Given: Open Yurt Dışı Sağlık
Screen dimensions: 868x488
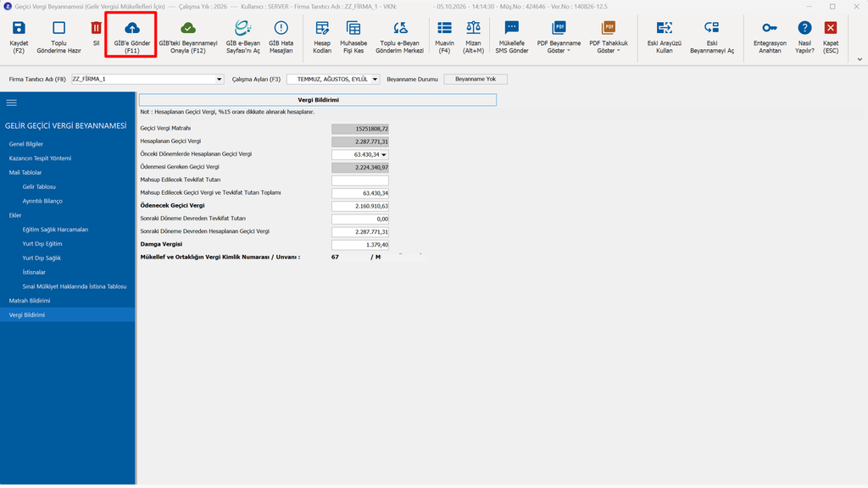Looking at the screenshot, I should click(42, 258).
